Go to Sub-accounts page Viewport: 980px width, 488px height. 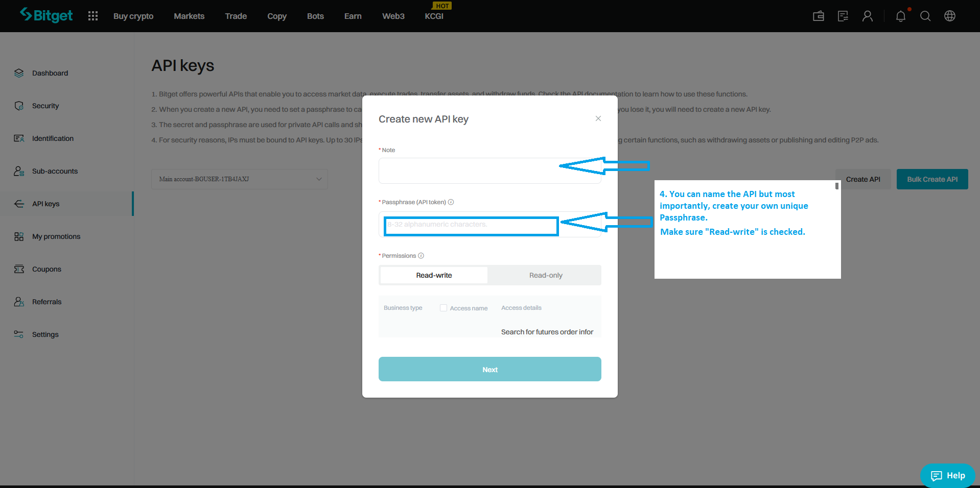click(x=55, y=171)
